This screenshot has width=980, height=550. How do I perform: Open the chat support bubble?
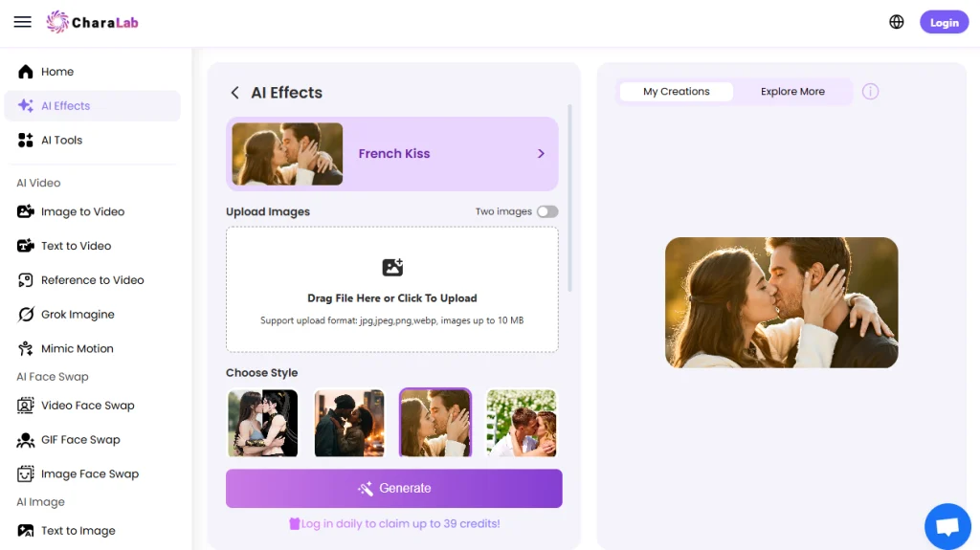947,526
